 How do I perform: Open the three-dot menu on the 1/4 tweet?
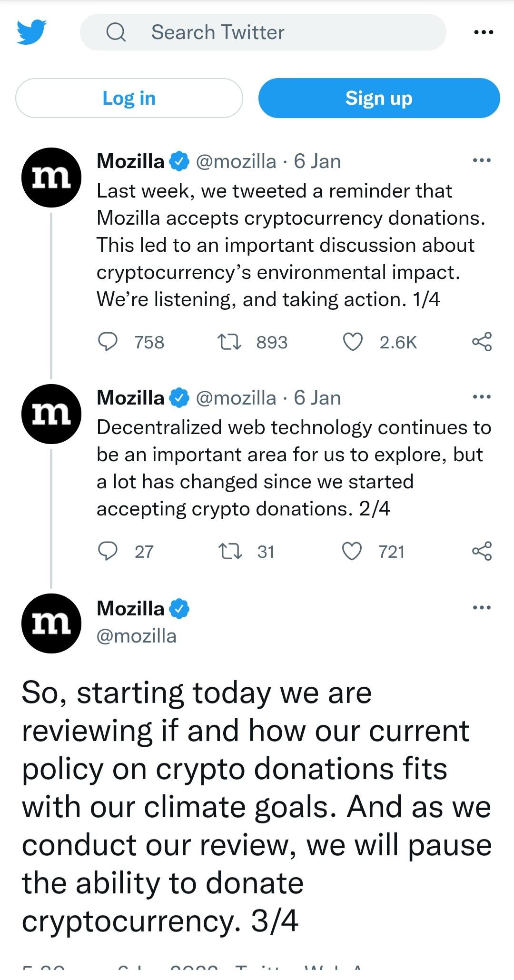482,160
